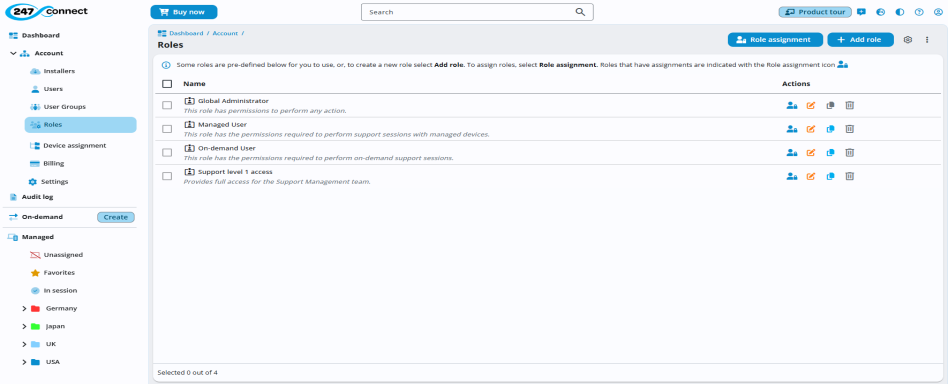Duplicate the Support level 1 access role

click(830, 176)
